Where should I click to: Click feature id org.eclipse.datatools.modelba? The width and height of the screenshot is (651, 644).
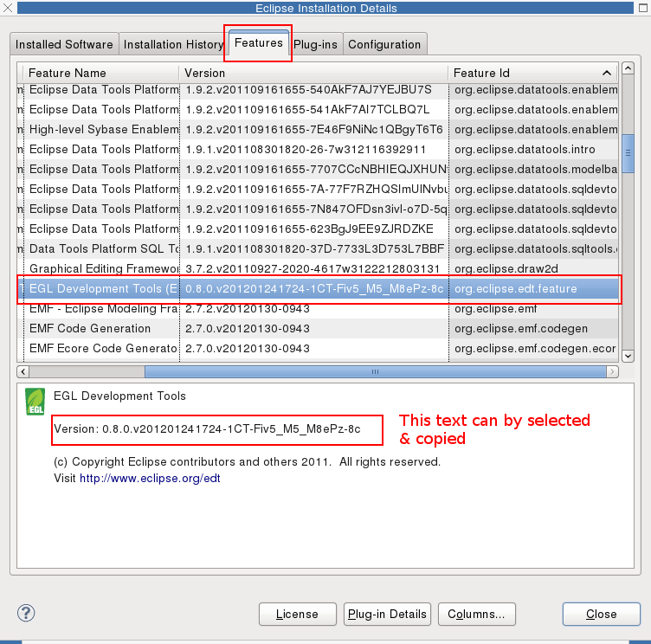point(536,170)
